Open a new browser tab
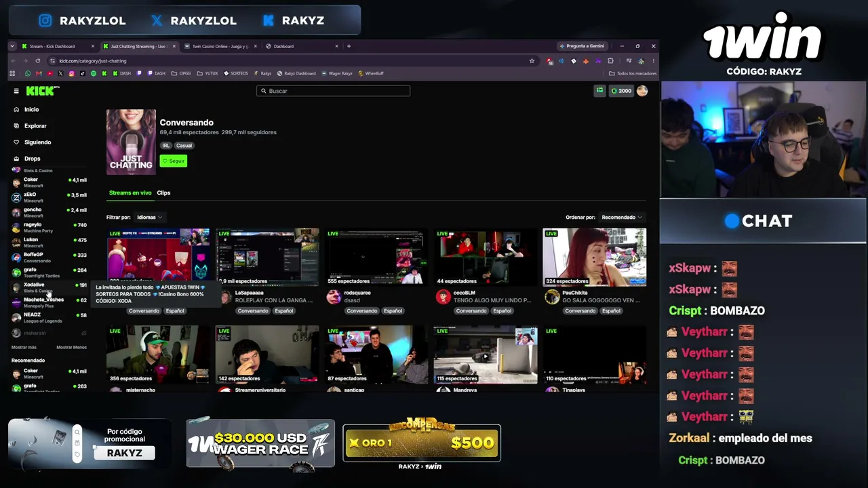 [x=349, y=46]
